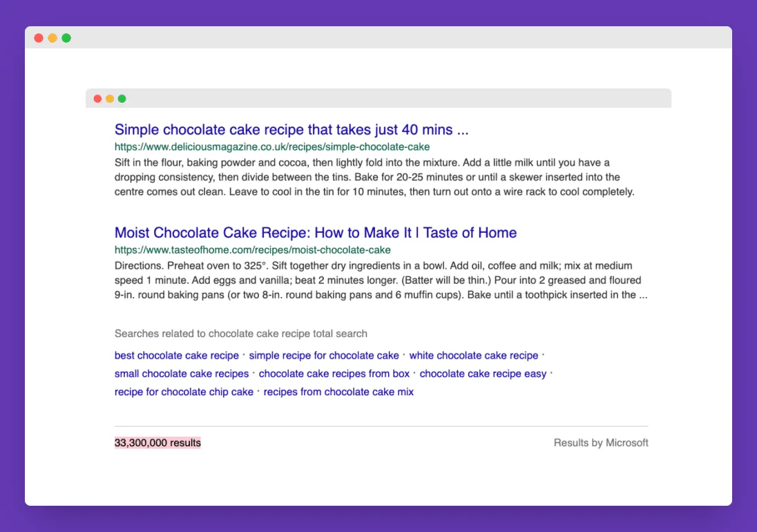This screenshot has width=757, height=532.
Task: Select 'recipes from chocolate cake mix' related search
Action: click(x=338, y=392)
